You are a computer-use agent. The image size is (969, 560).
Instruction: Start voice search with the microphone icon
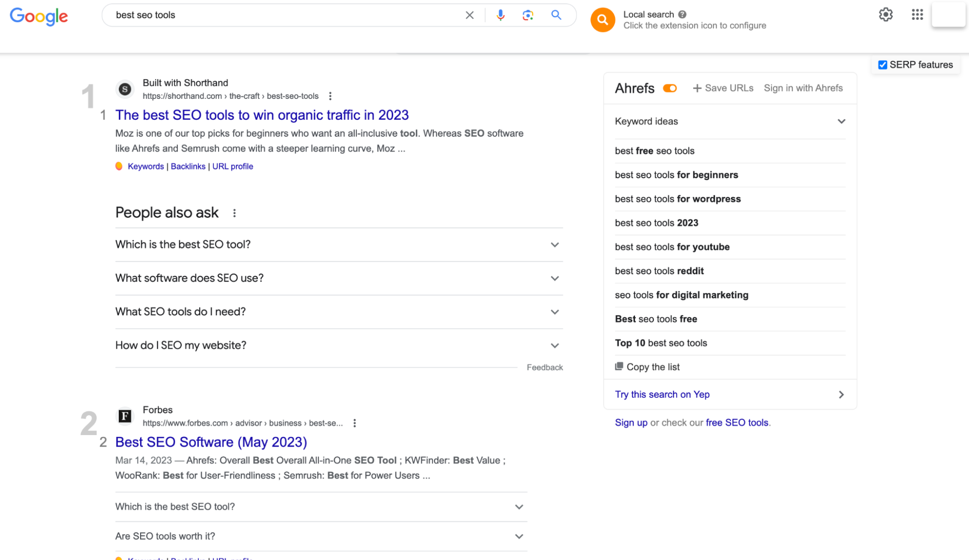coord(500,15)
